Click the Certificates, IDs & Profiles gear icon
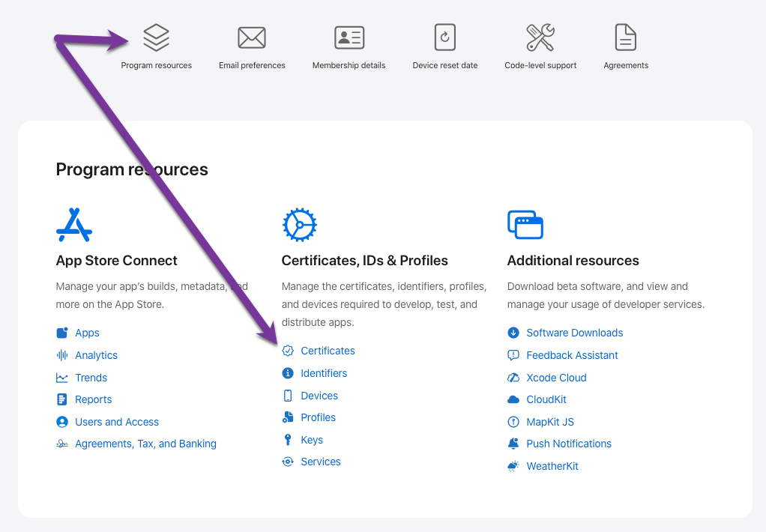Viewport: 766px width, 532px height. 300,225
